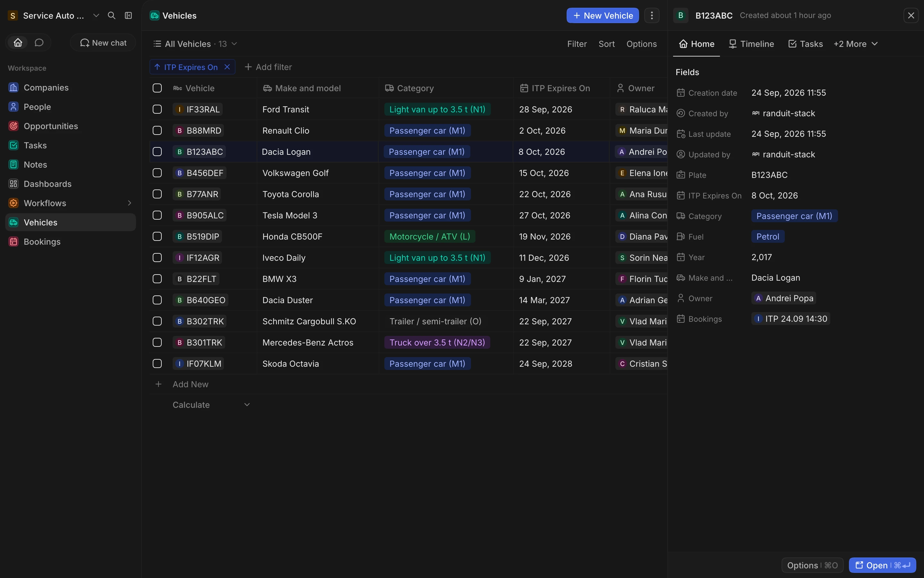Image resolution: width=924 pixels, height=578 pixels.
Task: Open People in the workspace sidebar
Action: [x=71, y=107]
